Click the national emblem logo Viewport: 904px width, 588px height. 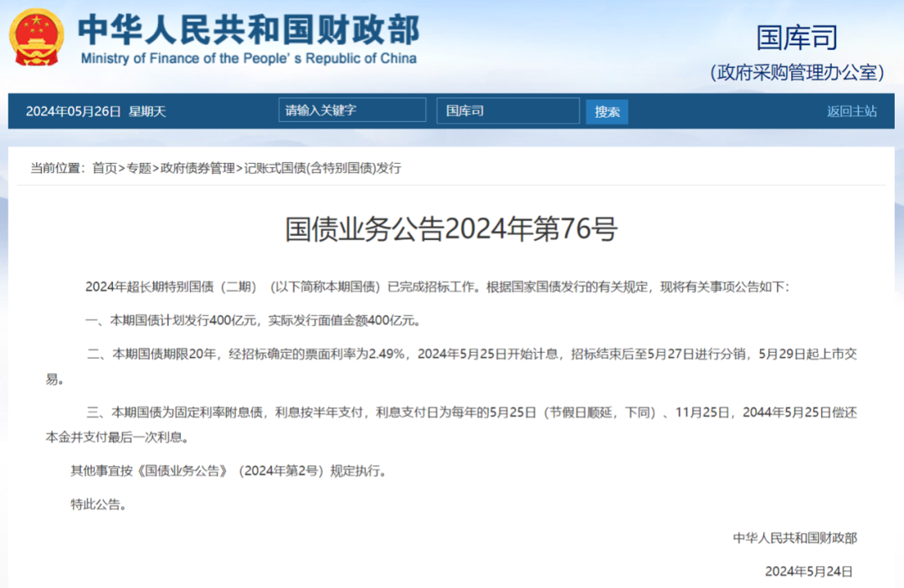coord(36,38)
